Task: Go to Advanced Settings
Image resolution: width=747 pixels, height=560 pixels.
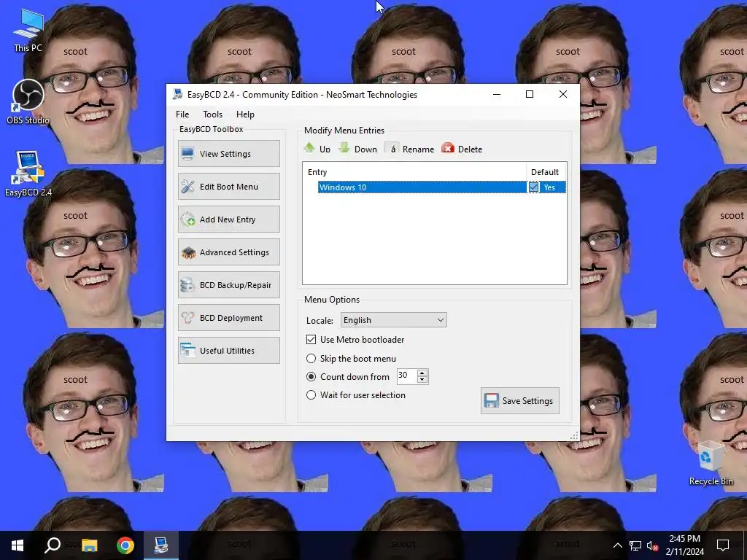Action: point(228,252)
